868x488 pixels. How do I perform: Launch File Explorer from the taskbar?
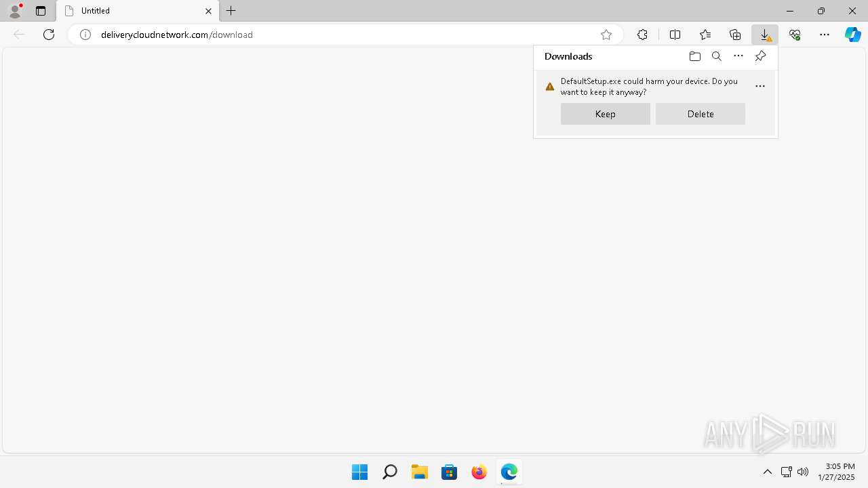[x=419, y=472]
